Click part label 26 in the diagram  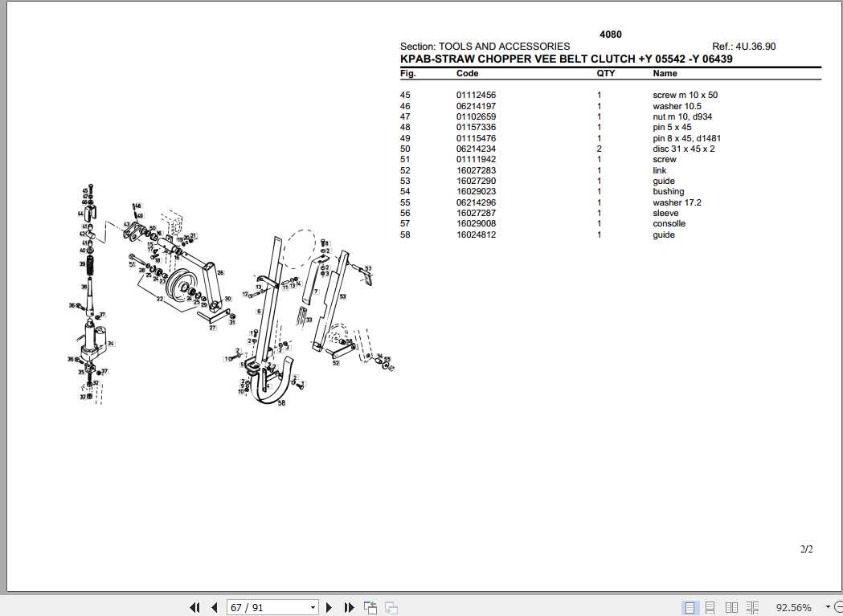coord(220,273)
